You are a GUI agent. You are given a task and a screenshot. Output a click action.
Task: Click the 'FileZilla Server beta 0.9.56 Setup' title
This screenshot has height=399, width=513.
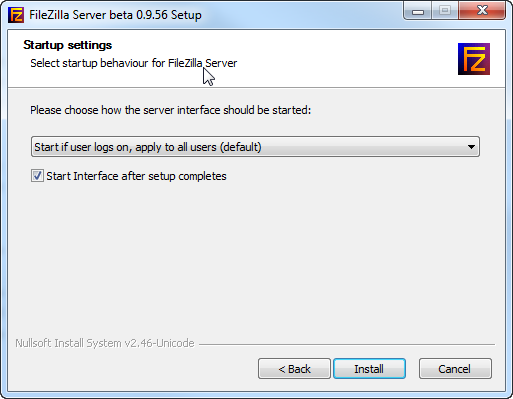pyautogui.click(x=115, y=15)
